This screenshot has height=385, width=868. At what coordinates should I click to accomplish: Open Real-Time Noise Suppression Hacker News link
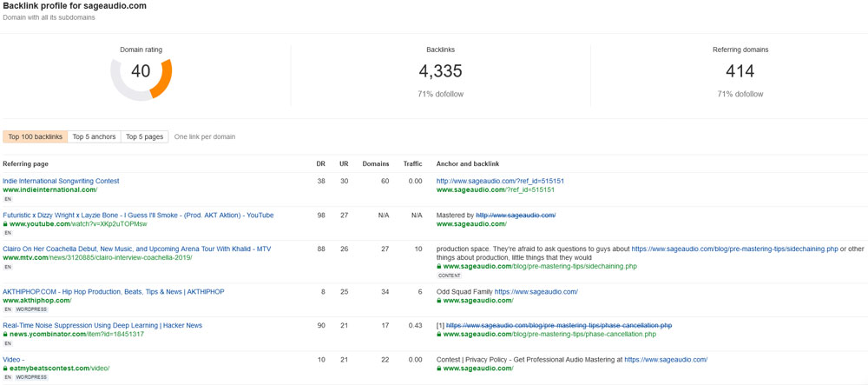pos(102,326)
